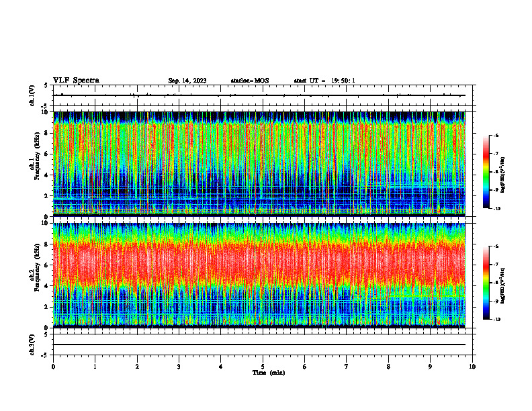Click the date "Sep. 14, 2023"
Viewport: 532px width, 411px height.
click(187, 81)
